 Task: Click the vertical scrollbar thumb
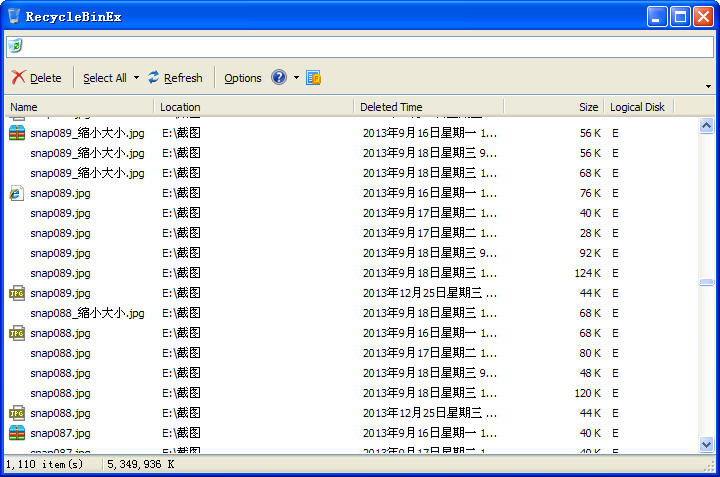(x=706, y=282)
